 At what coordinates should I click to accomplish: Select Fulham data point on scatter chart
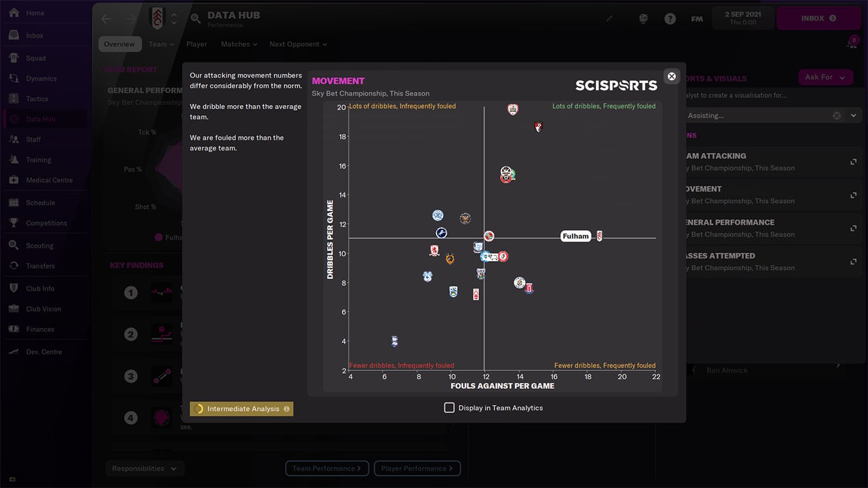pos(599,236)
